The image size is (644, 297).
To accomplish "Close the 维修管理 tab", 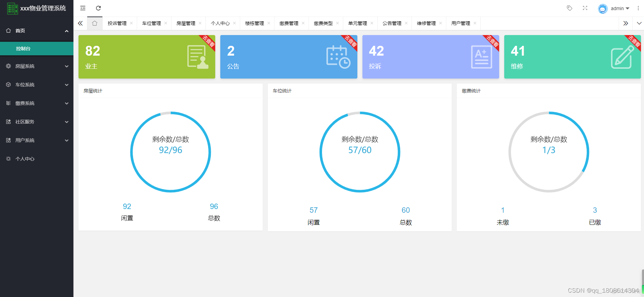I will pyautogui.click(x=441, y=23).
